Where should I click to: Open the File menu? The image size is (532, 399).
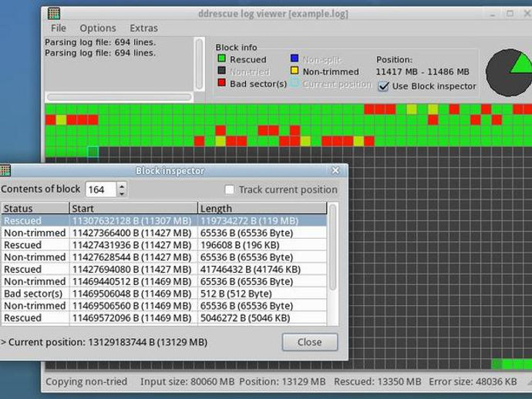pyautogui.click(x=59, y=28)
